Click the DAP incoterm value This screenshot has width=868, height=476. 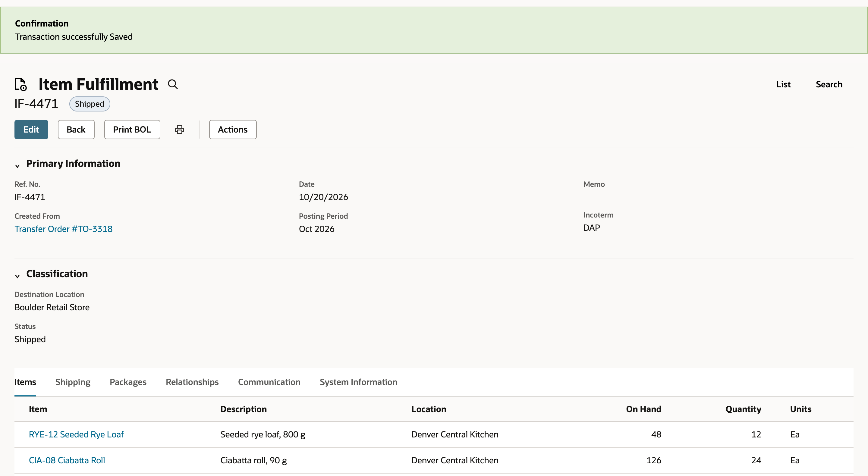[x=591, y=228]
